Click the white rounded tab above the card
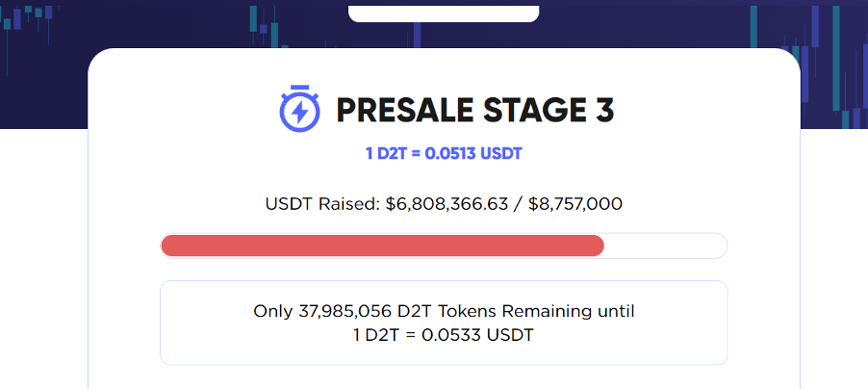This screenshot has height=389, width=868. pyautogui.click(x=444, y=13)
